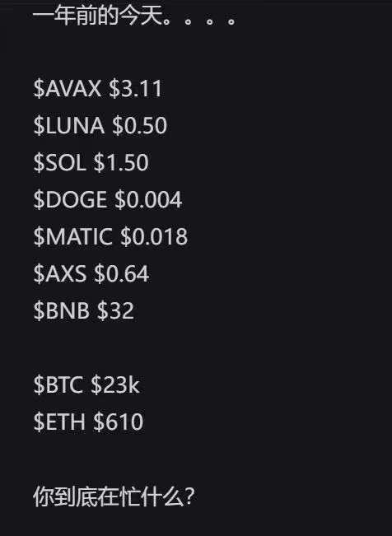Click the $0.64 price for AXS

(x=121, y=273)
